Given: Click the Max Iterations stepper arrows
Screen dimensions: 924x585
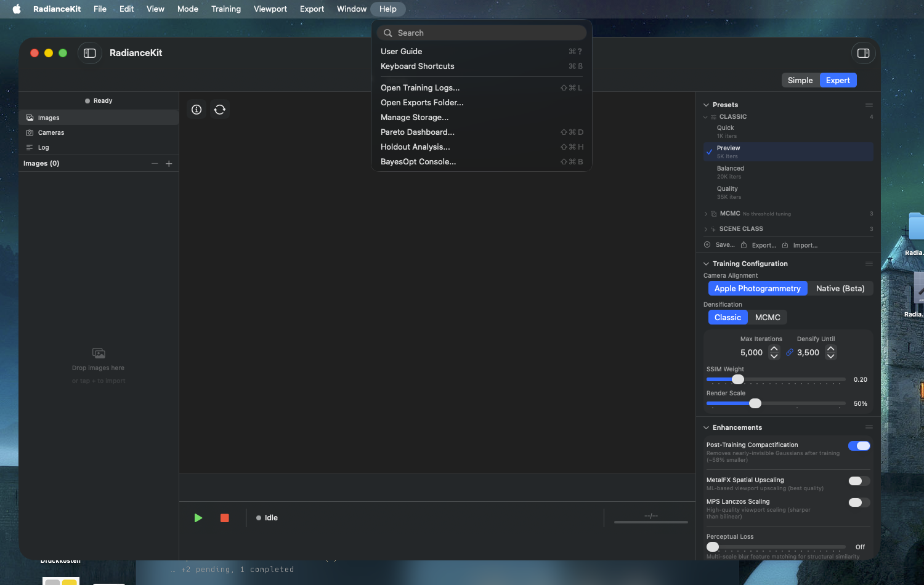Looking at the screenshot, I should click(774, 352).
